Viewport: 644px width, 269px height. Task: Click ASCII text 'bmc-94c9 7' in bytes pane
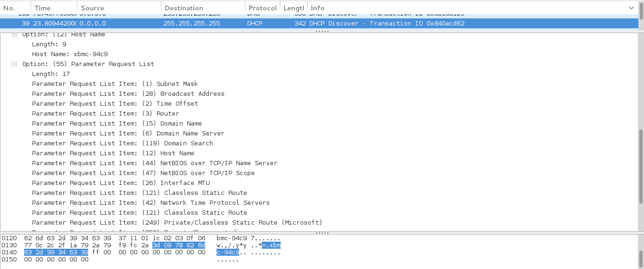coord(235,238)
